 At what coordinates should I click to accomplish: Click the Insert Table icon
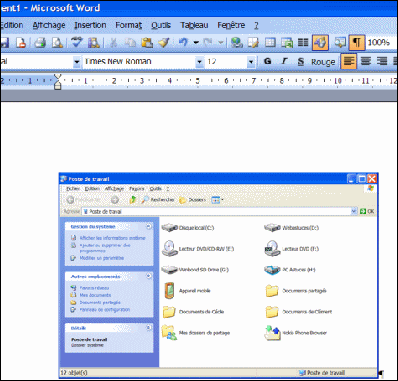(270, 43)
